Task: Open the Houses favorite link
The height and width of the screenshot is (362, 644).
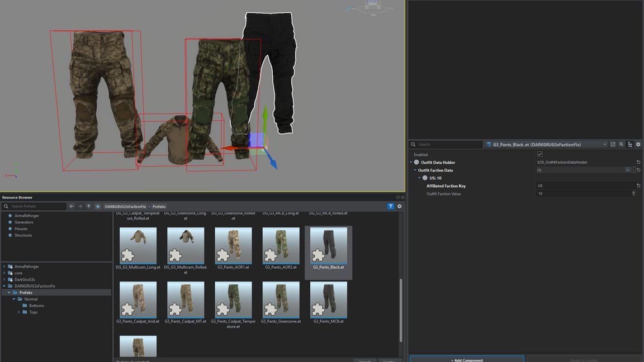Action: pyautogui.click(x=21, y=228)
